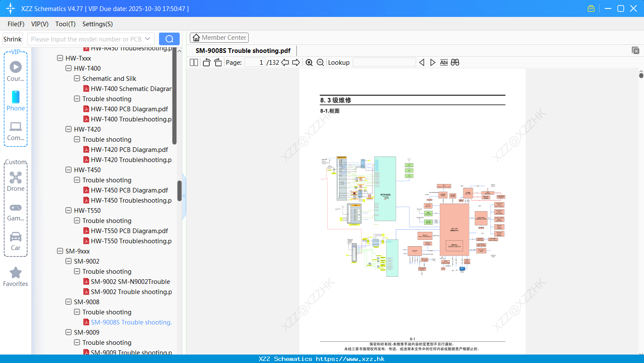Open the Courses section in sidebar

point(16,71)
